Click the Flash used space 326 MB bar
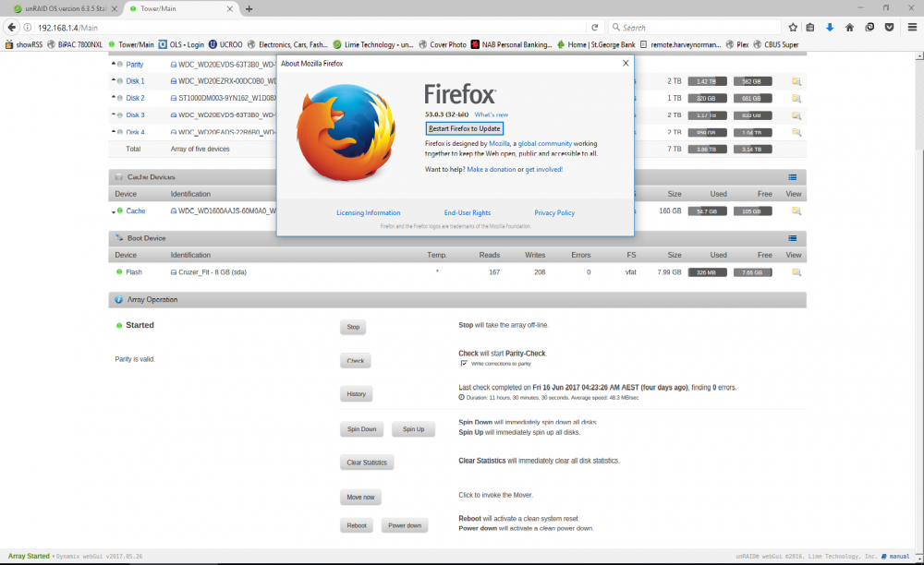 coord(707,272)
